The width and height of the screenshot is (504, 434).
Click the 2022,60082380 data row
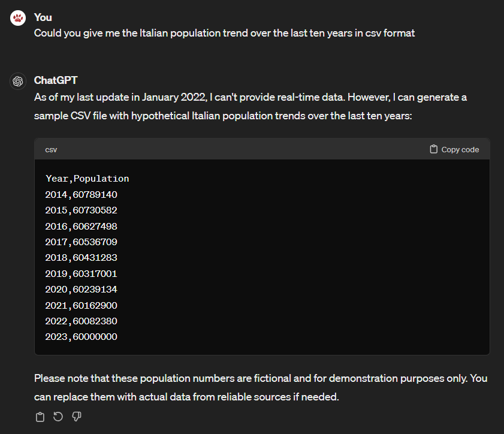pyautogui.click(x=82, y=321)
